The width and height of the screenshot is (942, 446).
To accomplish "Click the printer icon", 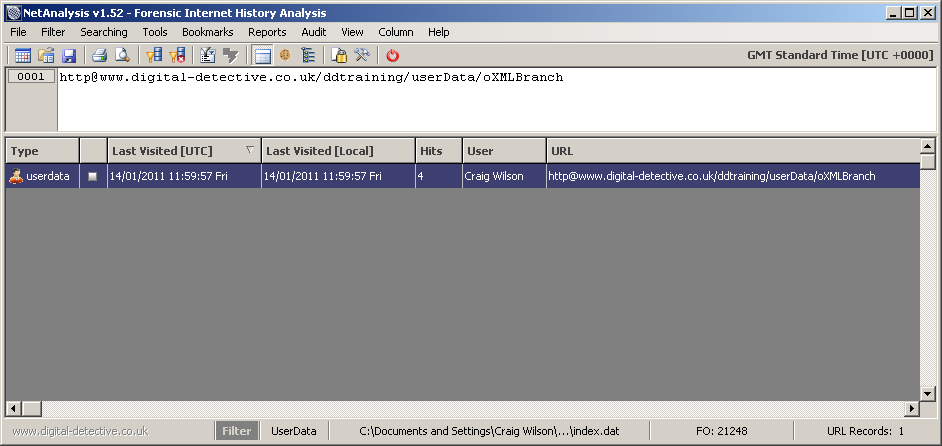I will pos(99,56).
